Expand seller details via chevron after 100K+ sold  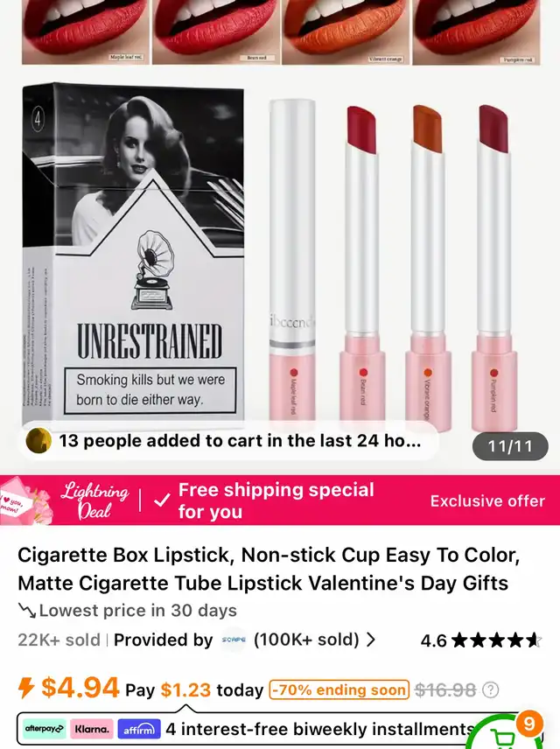click(371, 640)
